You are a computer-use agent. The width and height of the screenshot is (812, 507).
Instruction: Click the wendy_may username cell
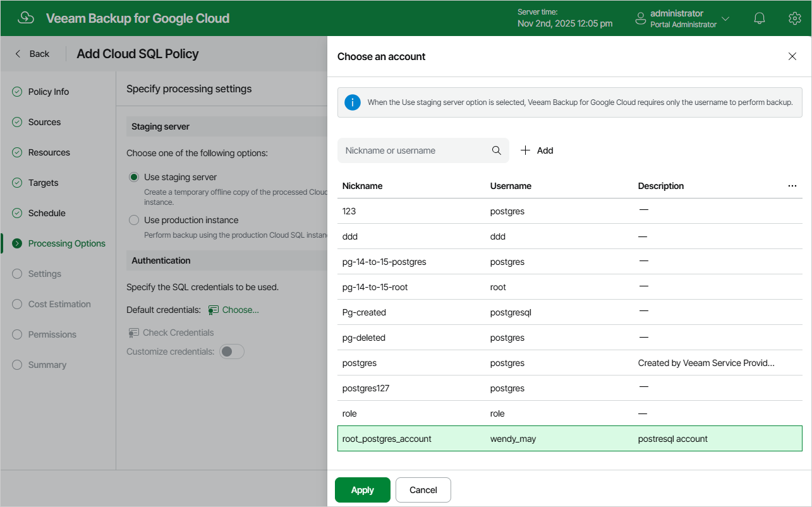pos(513,439)
